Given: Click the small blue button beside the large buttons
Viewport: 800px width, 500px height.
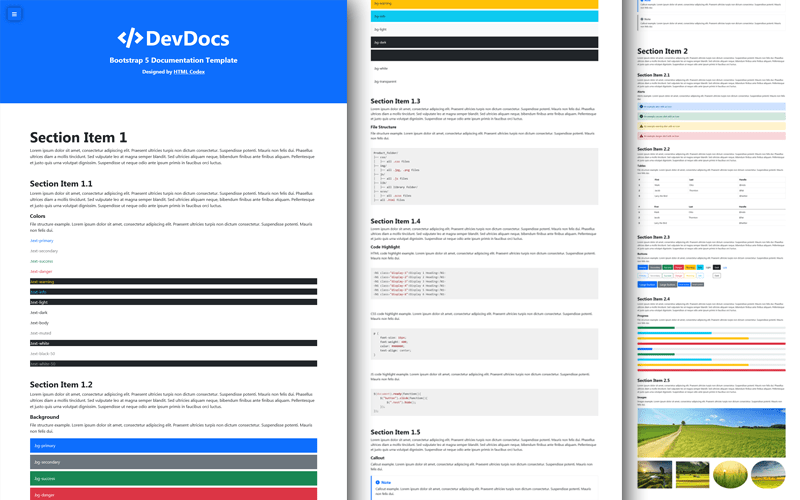Looking at the screenshot, I should (684, 284).
